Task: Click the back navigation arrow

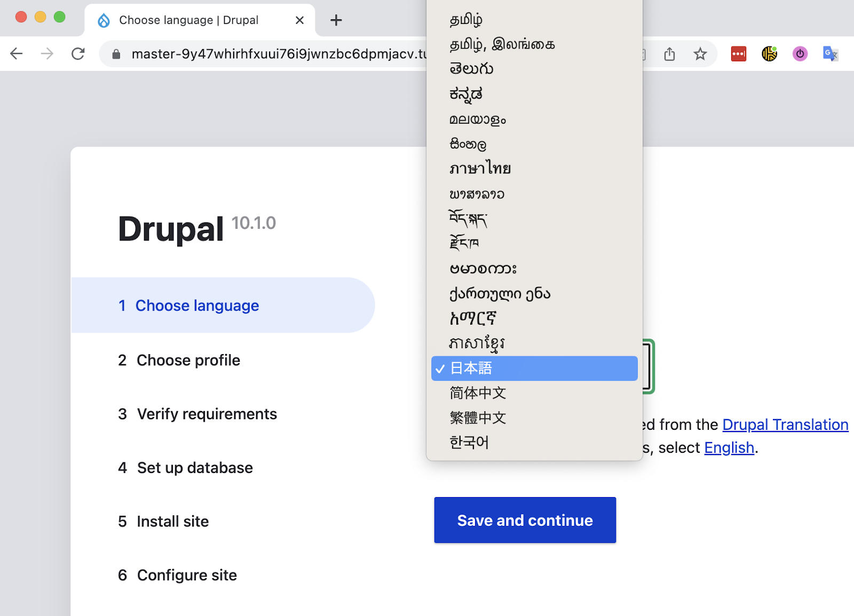Action: (x=17, y=53)
